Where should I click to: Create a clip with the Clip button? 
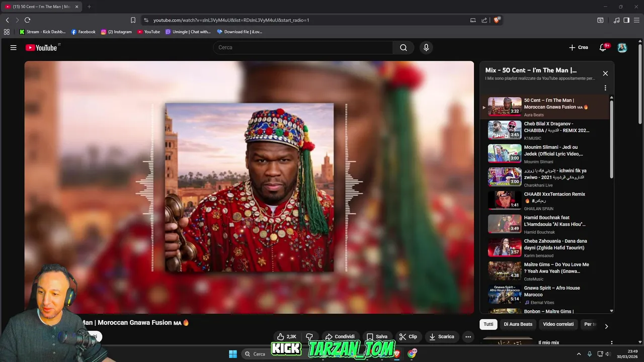pyautogui.click(x=408, y=337)
